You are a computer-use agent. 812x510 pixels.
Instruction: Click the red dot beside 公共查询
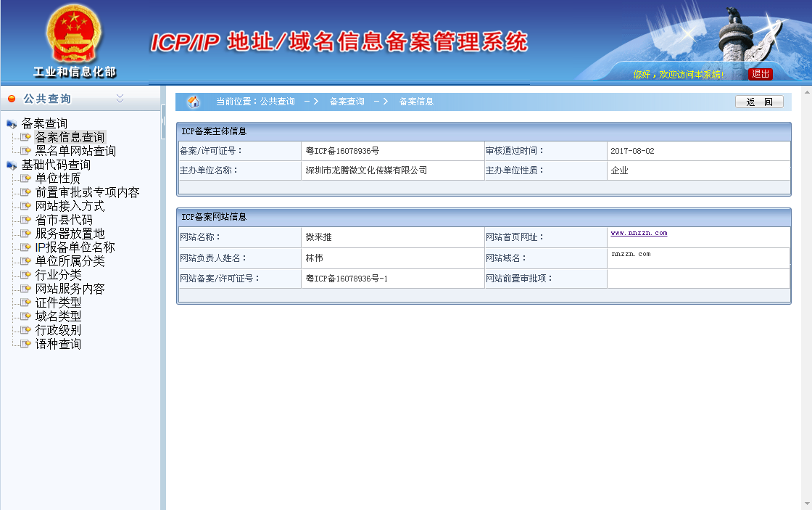pos(12,99)
